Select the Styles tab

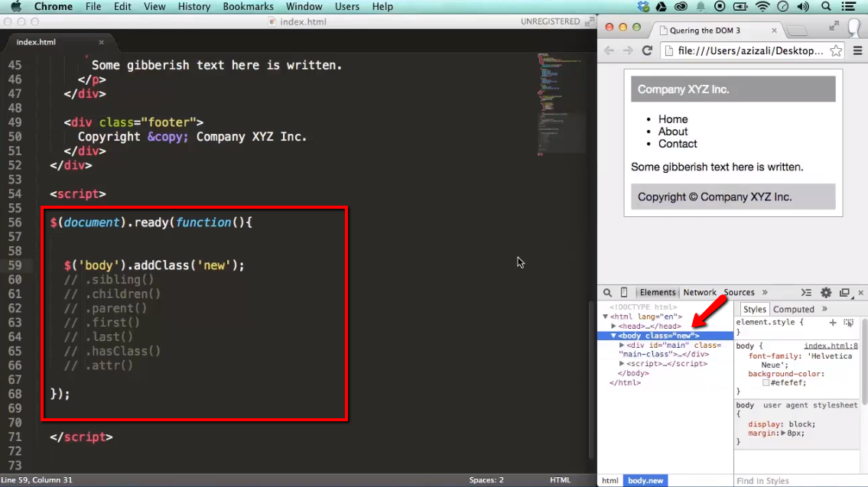click(754, 310)
